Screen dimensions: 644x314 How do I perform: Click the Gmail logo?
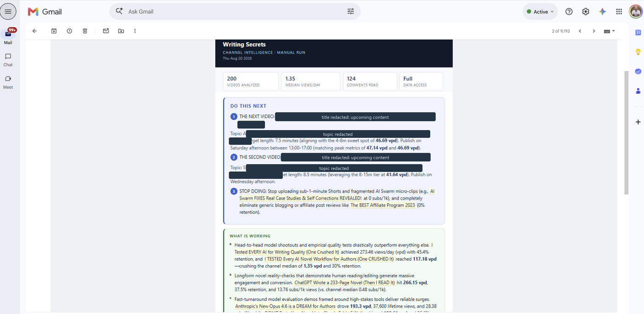coord(45,11)
